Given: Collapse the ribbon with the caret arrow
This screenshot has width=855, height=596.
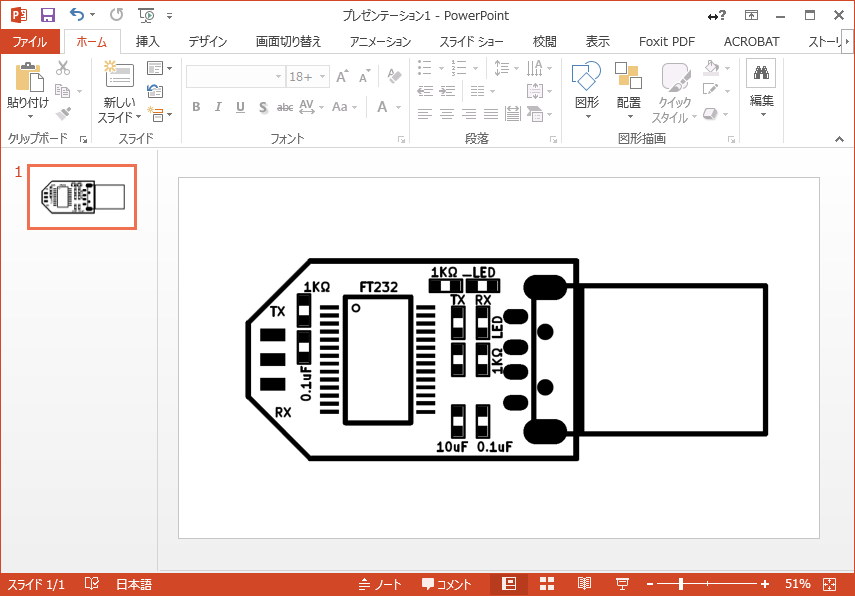Looking at the screenshot, I should click(839, 140).
